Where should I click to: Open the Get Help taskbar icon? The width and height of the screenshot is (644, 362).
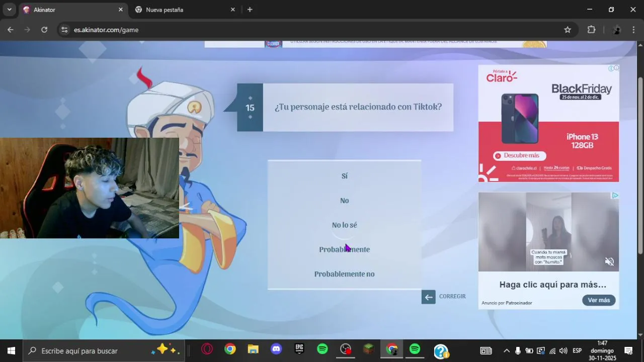click(x=441, y=351)
